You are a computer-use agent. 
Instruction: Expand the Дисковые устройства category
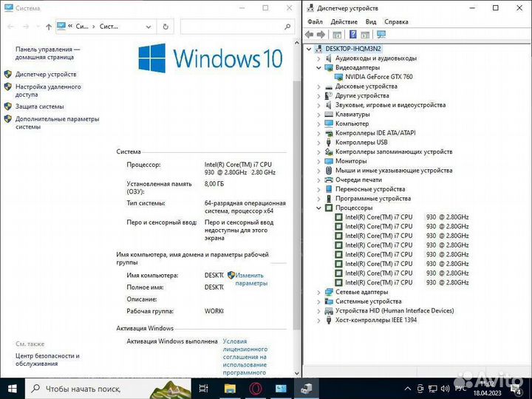click(319, 86)
